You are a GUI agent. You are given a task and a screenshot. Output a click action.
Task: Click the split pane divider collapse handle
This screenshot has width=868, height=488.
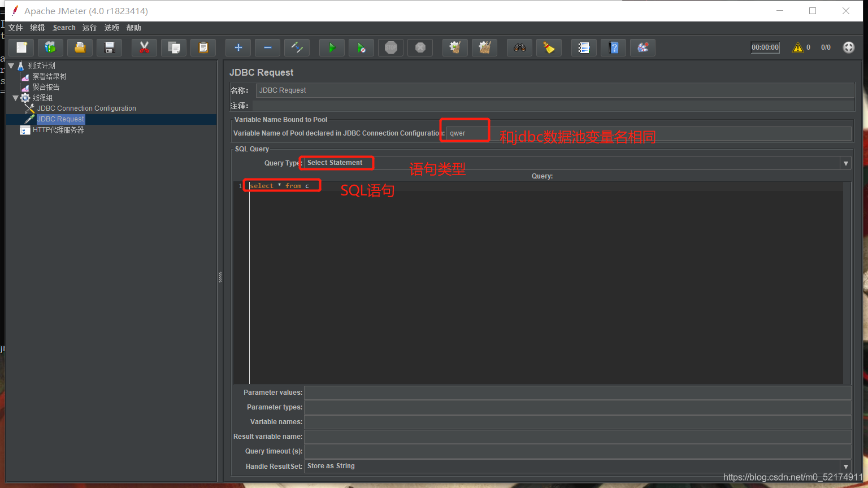point(220,277)
